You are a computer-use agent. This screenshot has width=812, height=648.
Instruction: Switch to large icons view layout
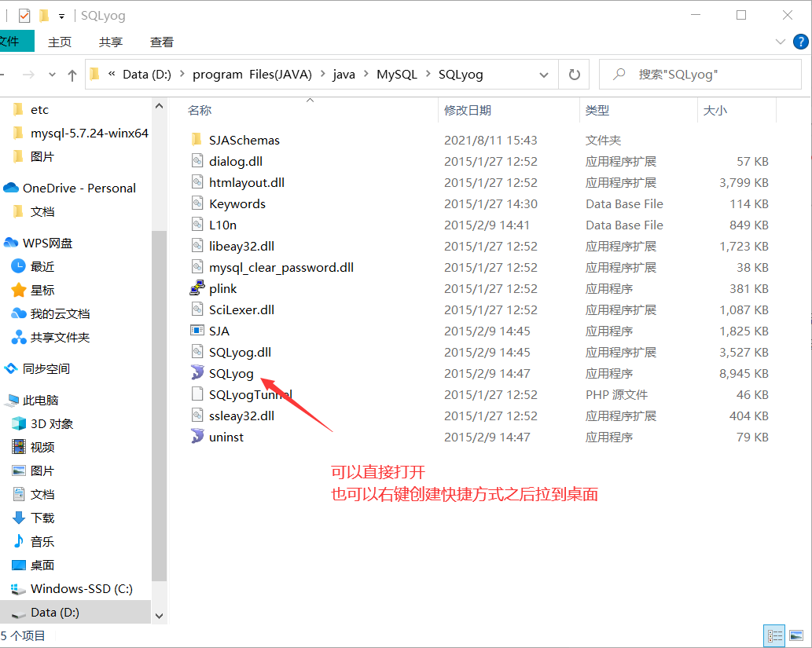[796, 635]
